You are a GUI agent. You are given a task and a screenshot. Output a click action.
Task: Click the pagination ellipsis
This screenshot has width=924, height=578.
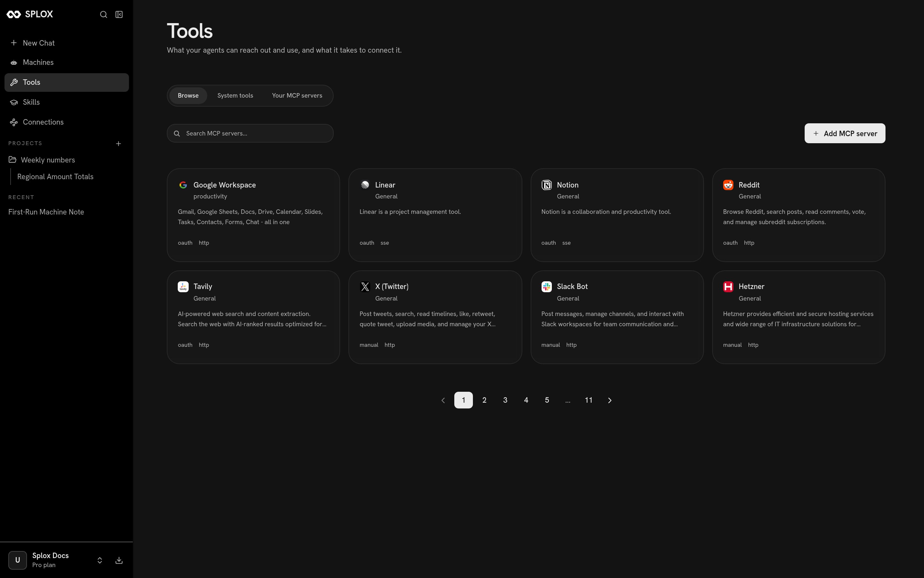[x=568, y=401]
